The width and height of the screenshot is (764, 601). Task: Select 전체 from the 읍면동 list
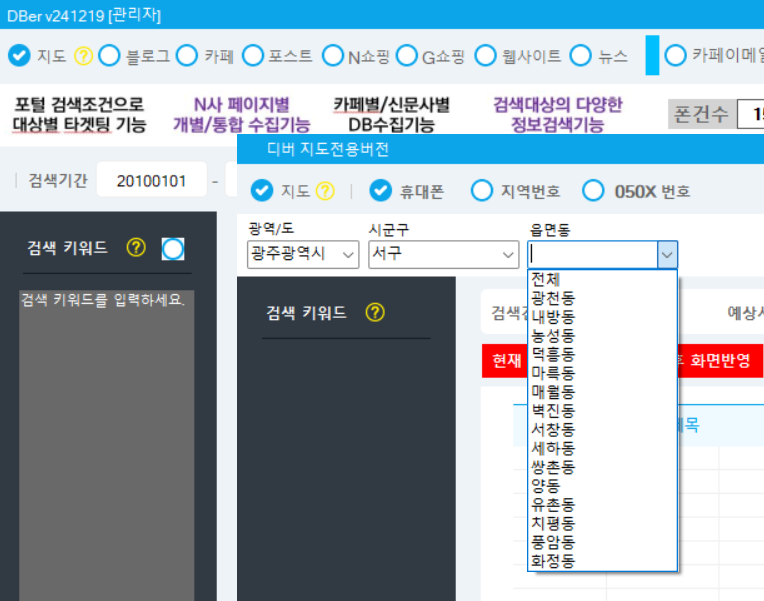click(546, 279)
